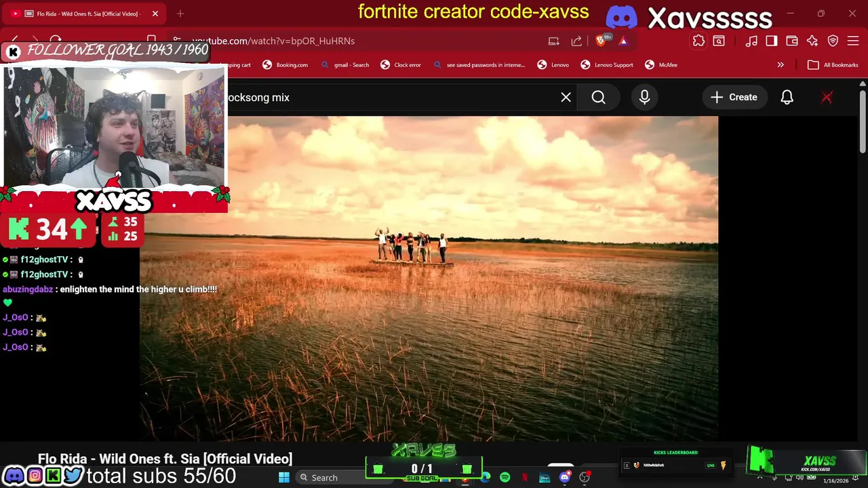
Task: Close the Flo Rida Wild Ones tab
Action: [x=155, y=14]
